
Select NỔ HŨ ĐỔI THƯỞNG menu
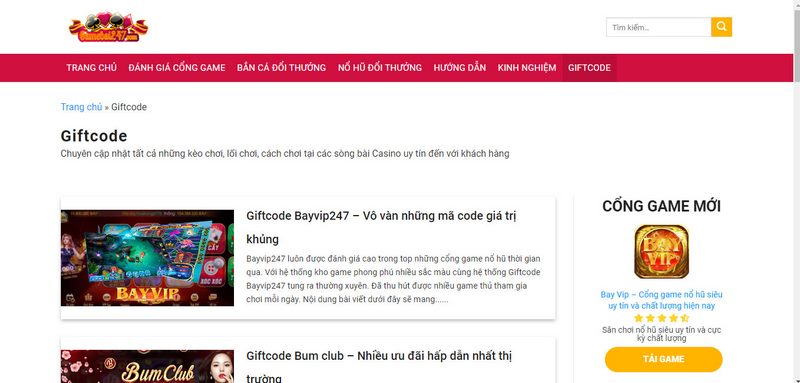point(380,67)
